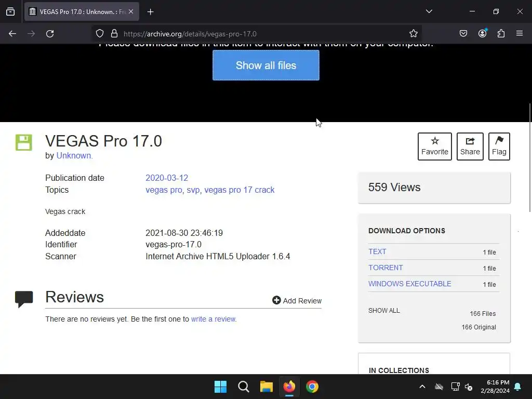Launch Google Chrome from the taskbar
The width and height of the screenshot is (532, 399).
312,387
